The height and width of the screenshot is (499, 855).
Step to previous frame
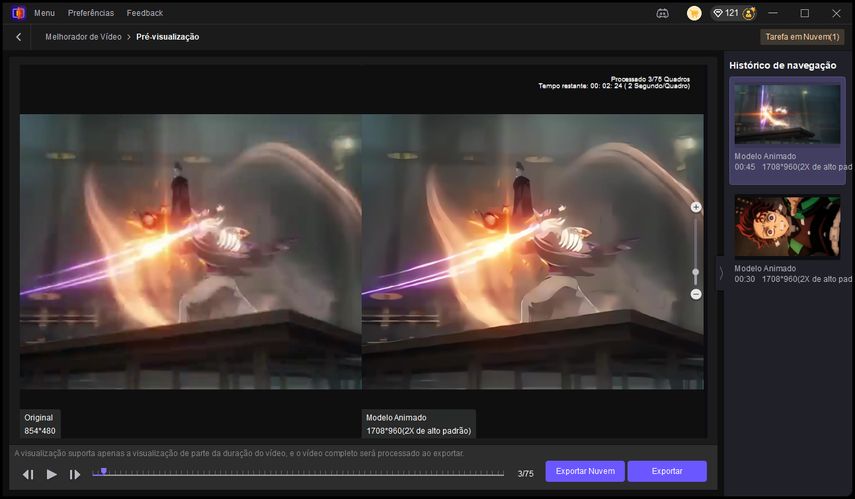tap(28, 474)
